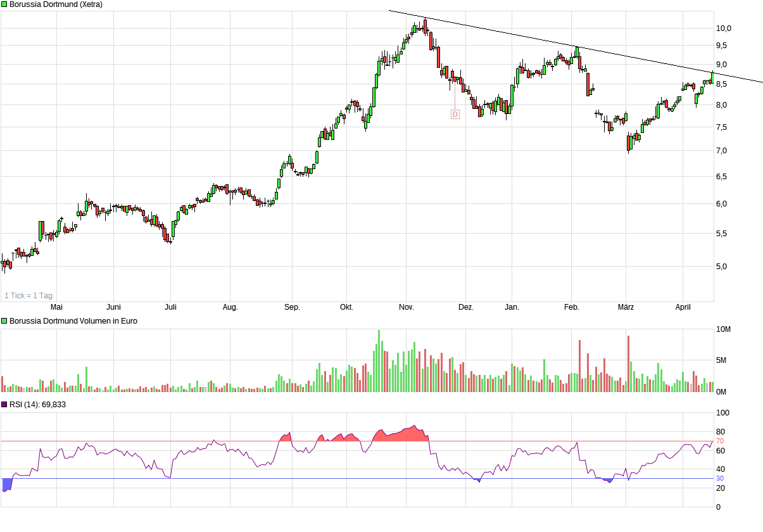Click the 'April' month label
Screen dimensions: 763x532
683,307
